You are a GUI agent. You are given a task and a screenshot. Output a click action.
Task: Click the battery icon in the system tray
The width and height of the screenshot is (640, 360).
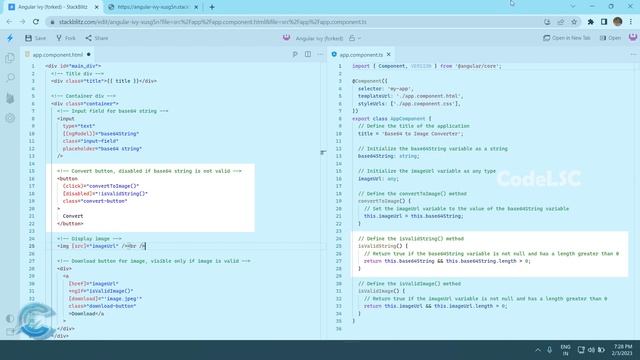click(601, 350)
